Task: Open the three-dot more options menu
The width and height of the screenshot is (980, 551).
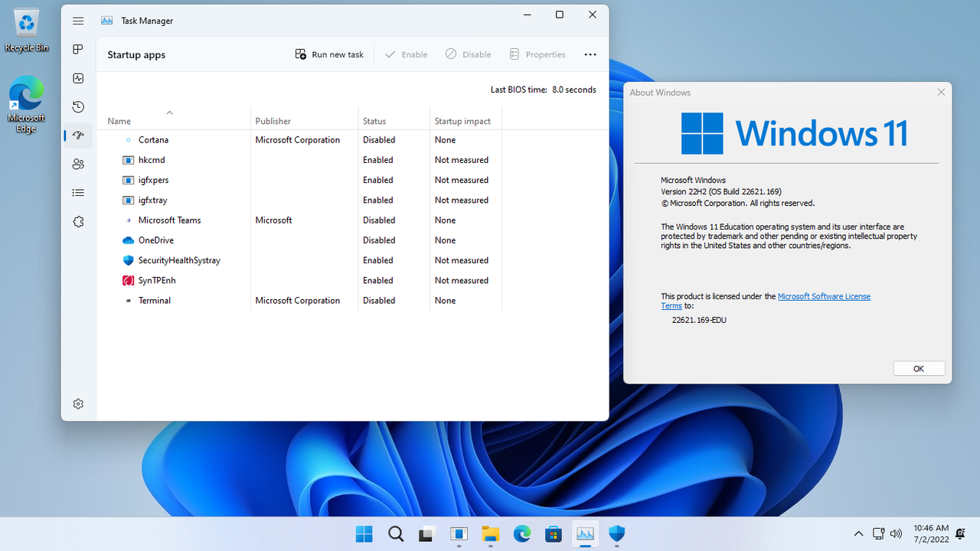Action: pos(590,54)
